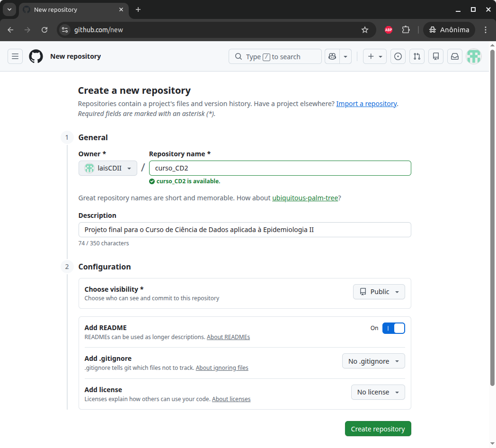Click the suggested name ubiquitous-palm-tree
Screen dimensions: 496x448
[305, 198]
